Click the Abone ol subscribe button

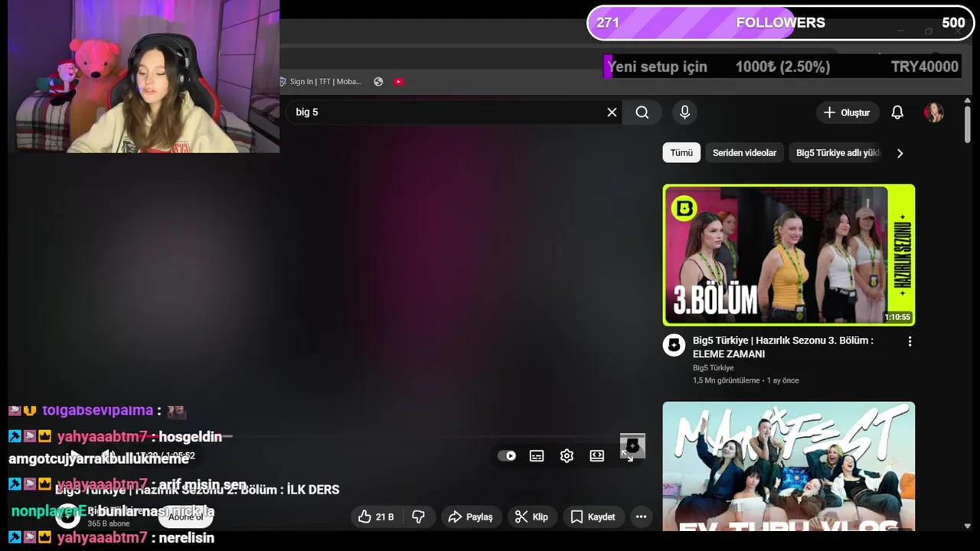186,517
